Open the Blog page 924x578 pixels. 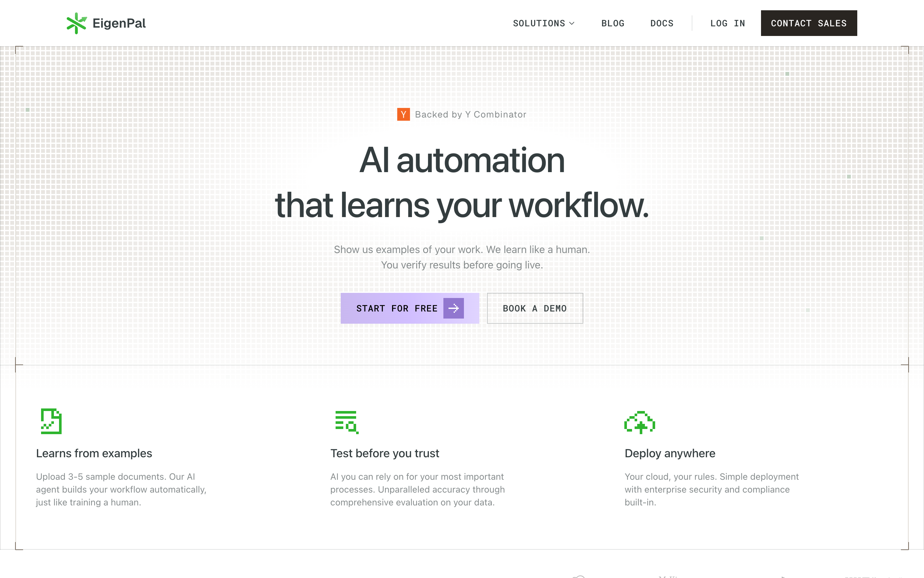(x=613, y=23)
